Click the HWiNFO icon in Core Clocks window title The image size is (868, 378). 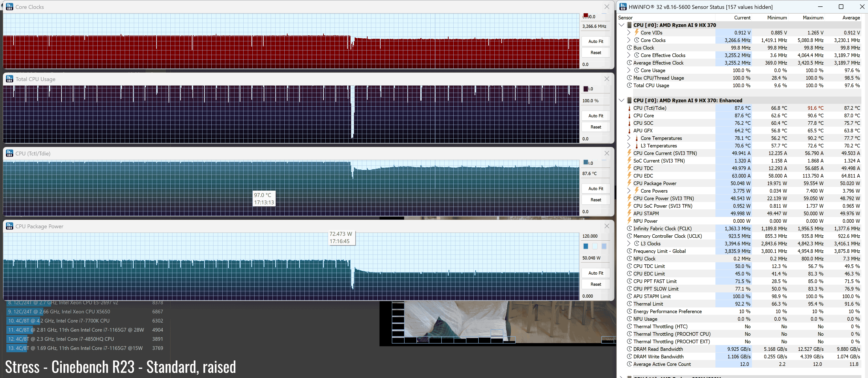tap(9, 7)
